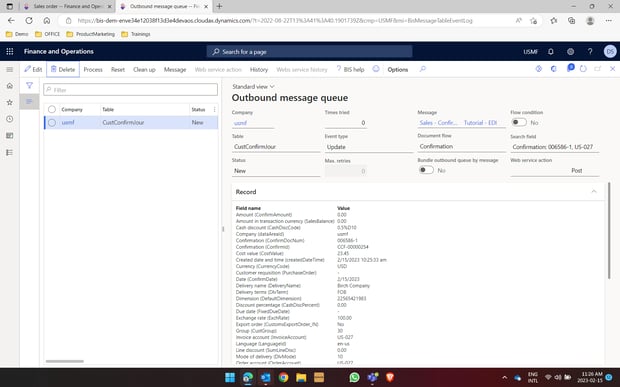Open the History menu item
The width and height of the screenshot is (620, 387).
click(x=259, y=70)
